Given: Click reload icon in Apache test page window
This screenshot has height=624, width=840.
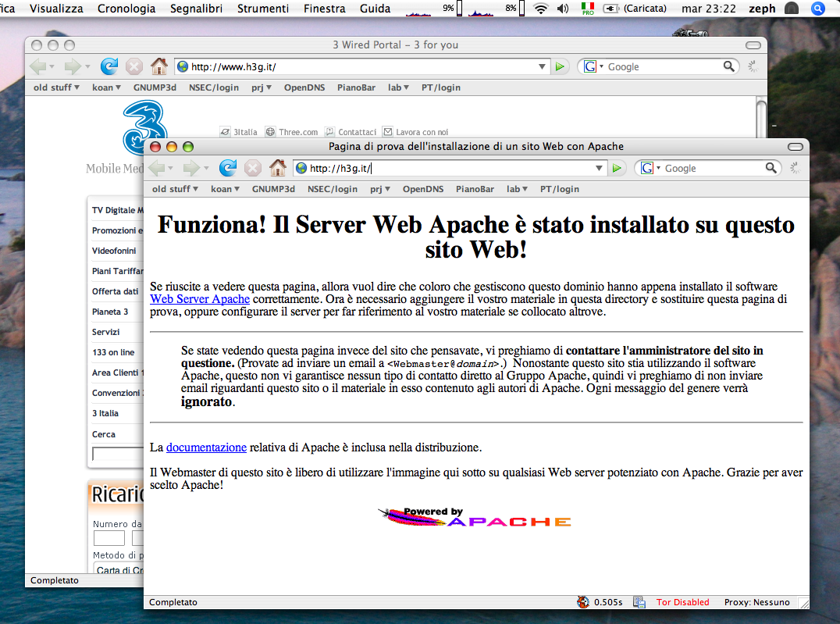Looking at the screenshot, I should coord(228,168).
